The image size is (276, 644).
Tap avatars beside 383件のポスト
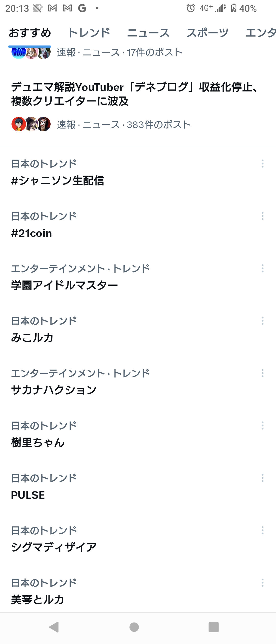click(x=31, y=124)
